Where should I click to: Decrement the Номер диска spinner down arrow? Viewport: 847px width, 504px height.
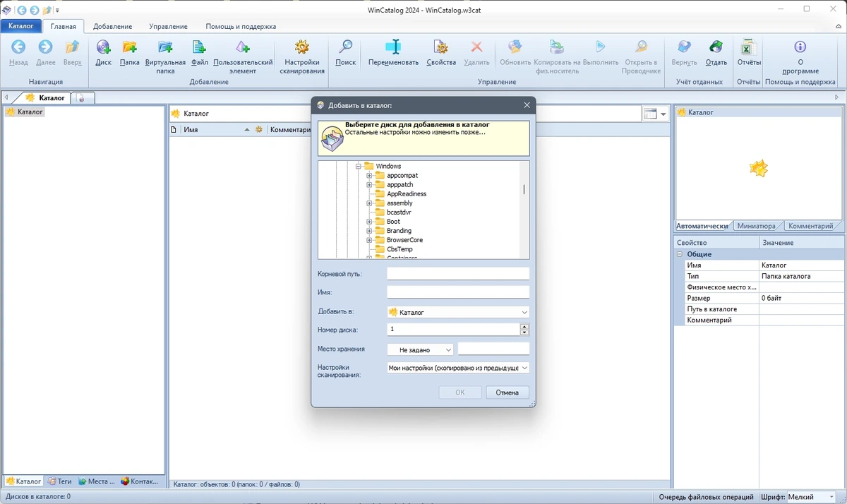pos(524,332)
